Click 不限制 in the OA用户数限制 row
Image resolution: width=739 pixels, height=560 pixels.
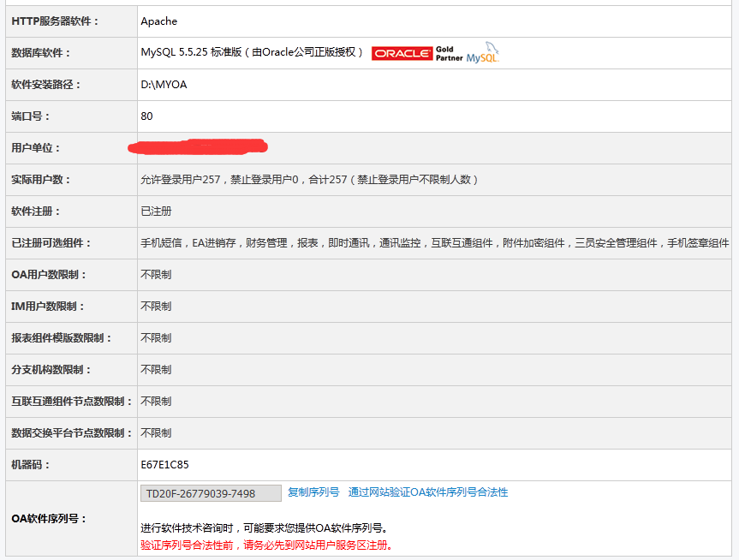pos(156,275)
